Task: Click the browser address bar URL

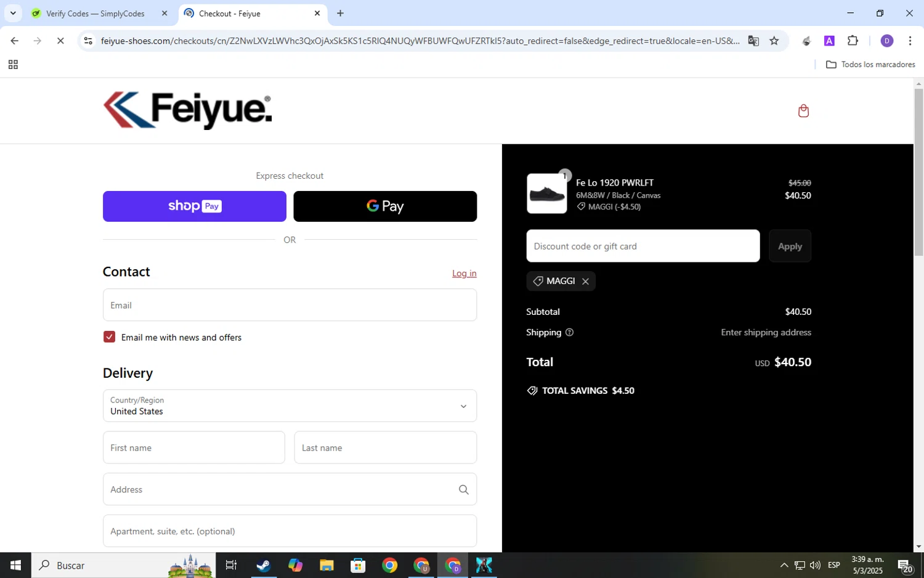Action: 420,41
